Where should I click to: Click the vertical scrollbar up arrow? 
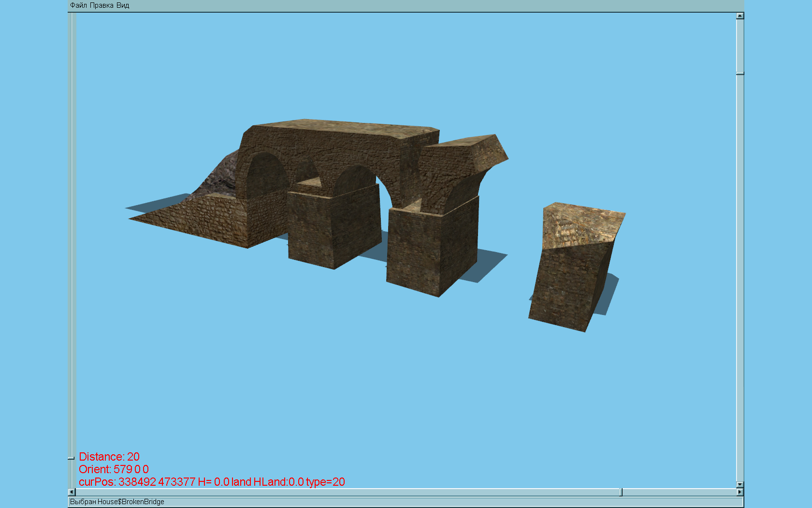(x=740, y=16)
